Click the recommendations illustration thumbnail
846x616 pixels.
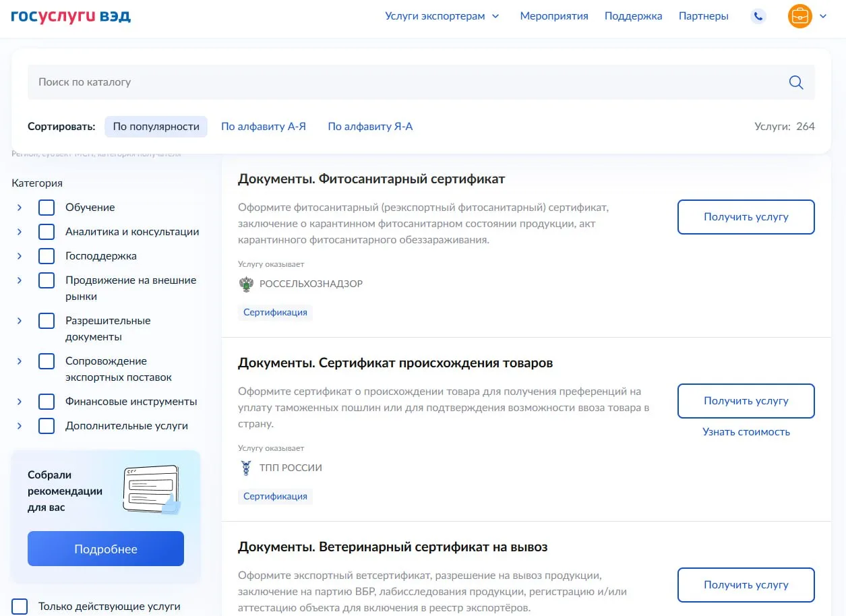[152, 490]
